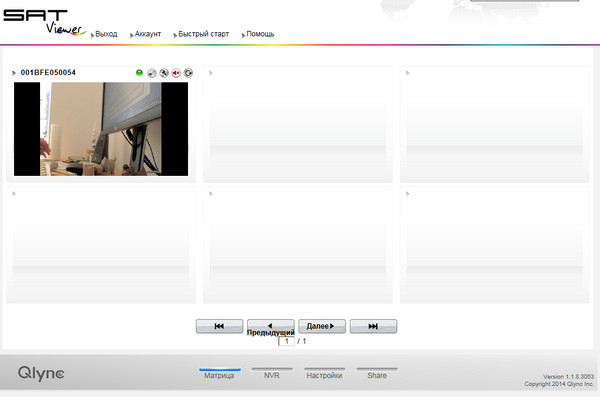Click the camera link icon beside status light

[x=152, y=73]
